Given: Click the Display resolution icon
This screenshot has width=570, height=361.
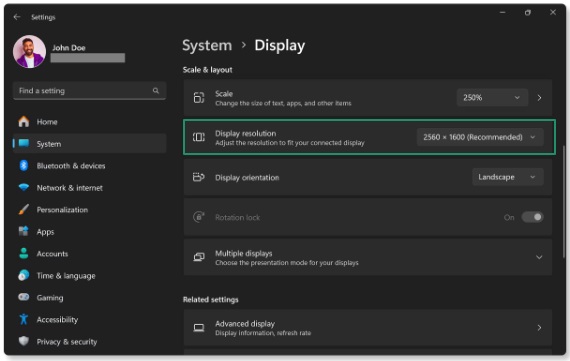Looking at the screenshot, I should coord(199,137).
